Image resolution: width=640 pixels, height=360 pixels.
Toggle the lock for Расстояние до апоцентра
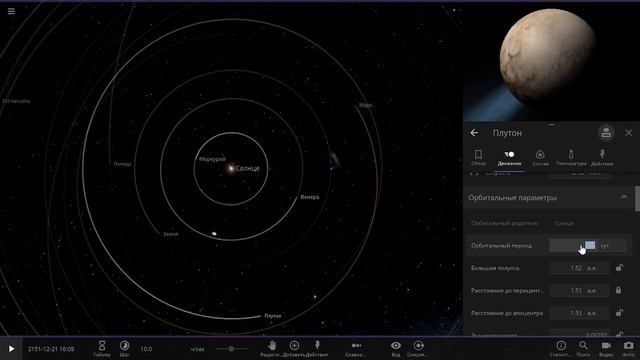(x=619, y=313)
